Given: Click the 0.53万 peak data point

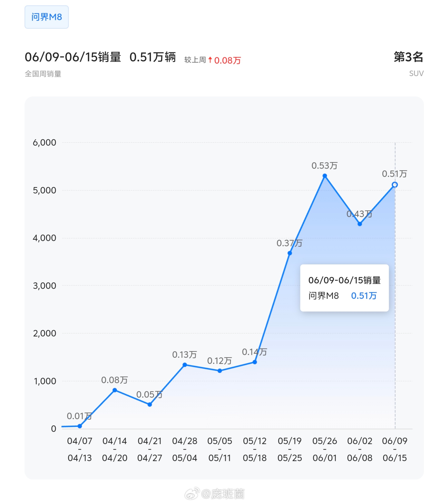Looking at the screenshot, I should tap(325, 176).
